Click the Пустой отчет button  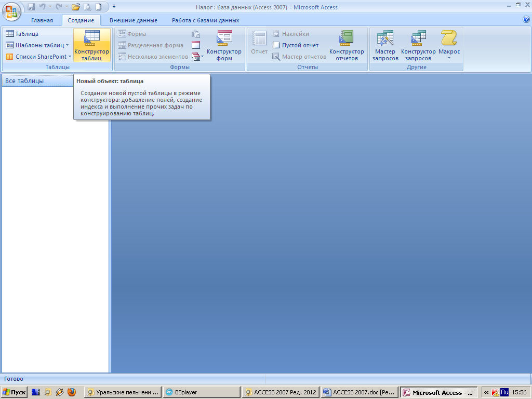[x=296, y=45]
